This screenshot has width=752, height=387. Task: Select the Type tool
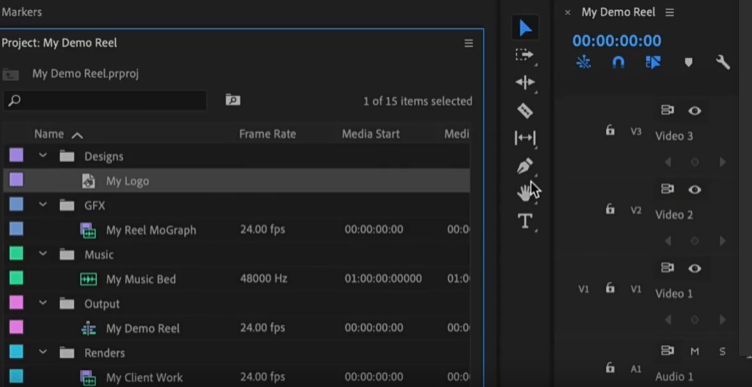(x=525, y=221)
